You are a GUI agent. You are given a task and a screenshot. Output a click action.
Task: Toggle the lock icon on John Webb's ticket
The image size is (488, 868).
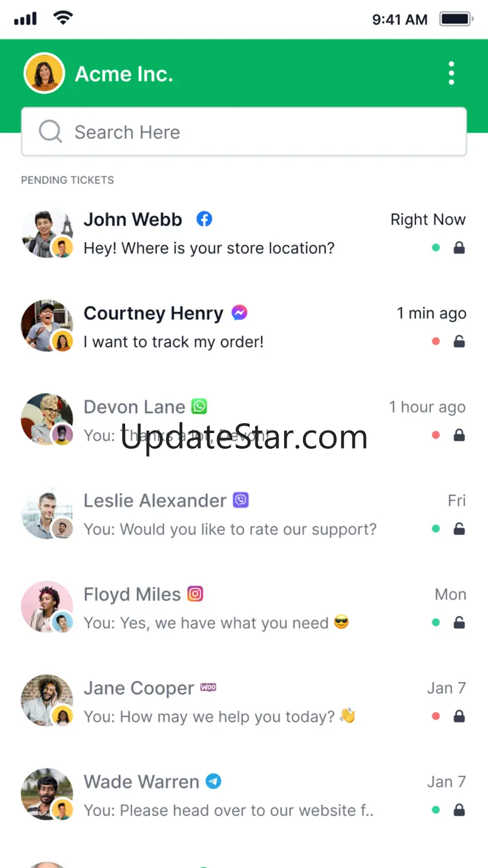point(459,248)
